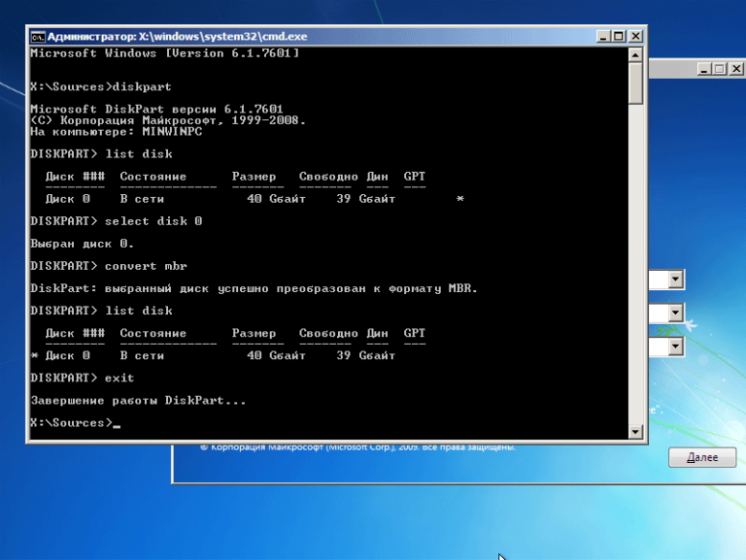746x560 pixels.
Task: Click the MBR conversion success message
Action: point(254,288)
